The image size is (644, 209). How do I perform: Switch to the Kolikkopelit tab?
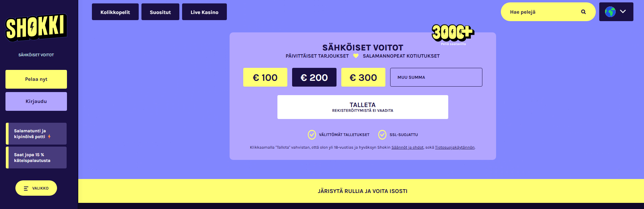pyautogui.click(x=115, y=12)
